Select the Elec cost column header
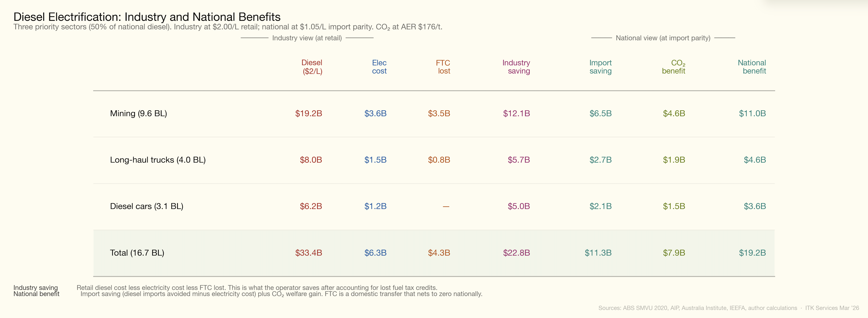The height and width of the screenshot is (318, 868). click(x=379, y=67)
